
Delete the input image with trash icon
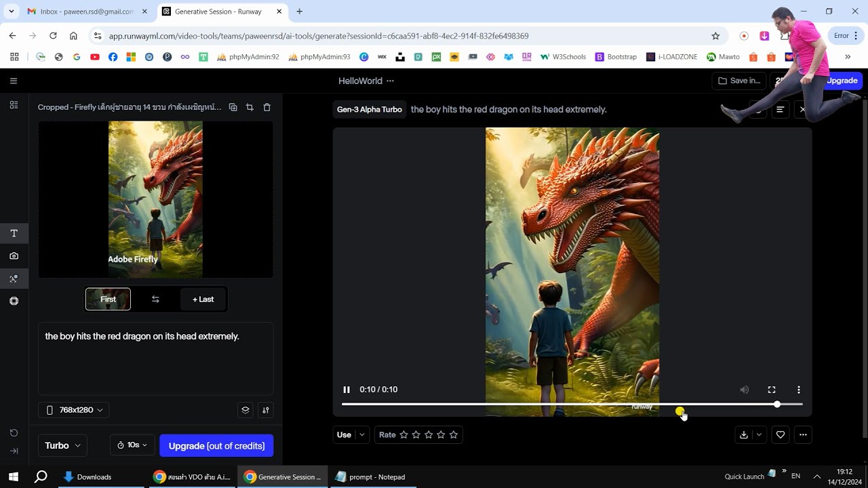tap(267, 107)
